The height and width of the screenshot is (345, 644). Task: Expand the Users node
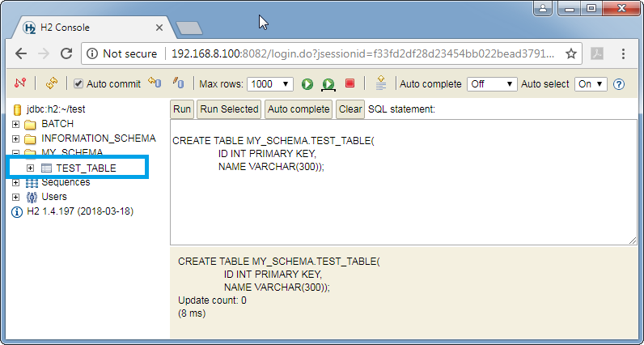[16, 197]
